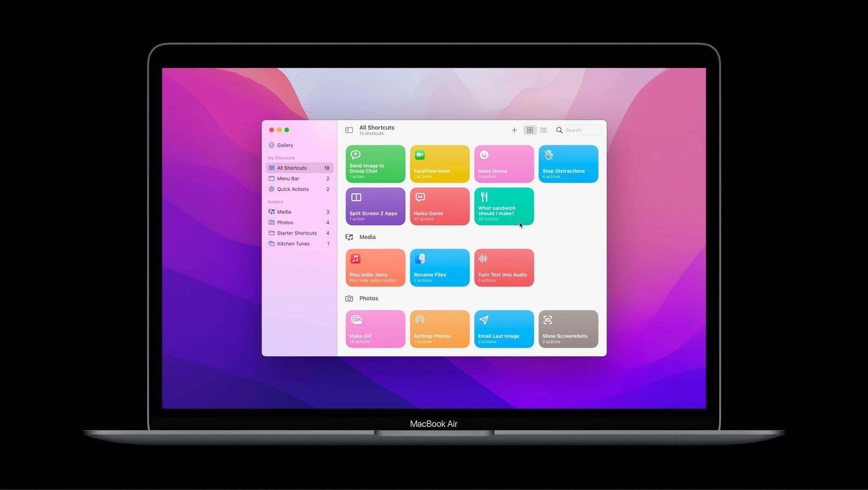Viewport: 868px width, 490px height.
Task: Switch to grid view layout
Action: 529,130
